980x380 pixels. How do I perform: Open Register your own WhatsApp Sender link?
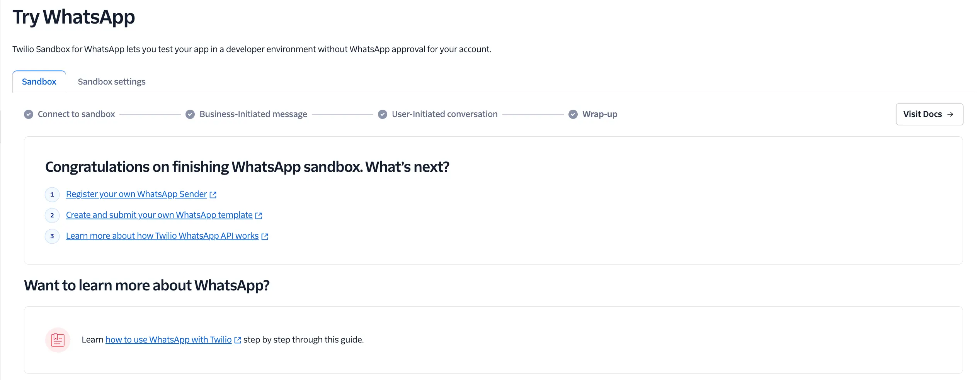(x=136, y=194)
